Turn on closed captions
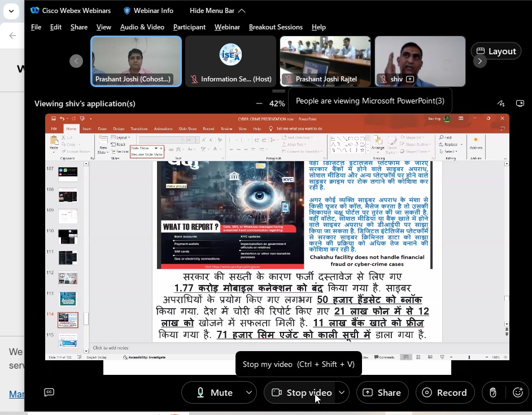Image resolution: width=532 pixels, height=415 pixels. pos(49,392)
